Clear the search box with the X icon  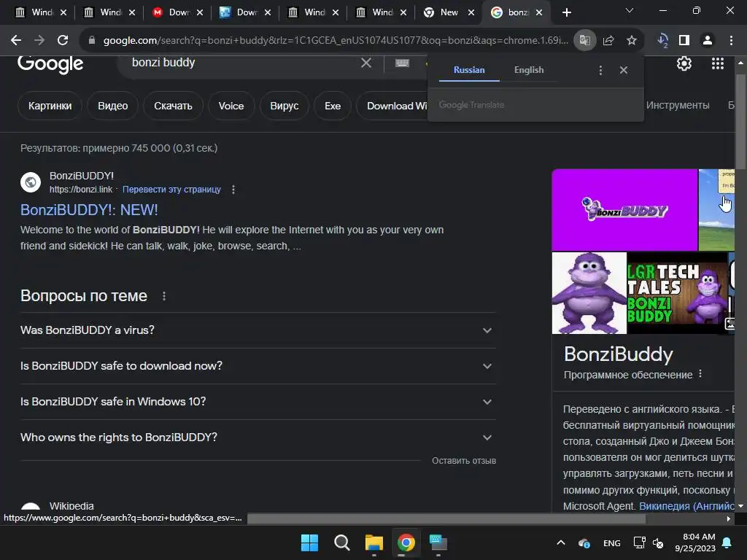tap(366, 63)
